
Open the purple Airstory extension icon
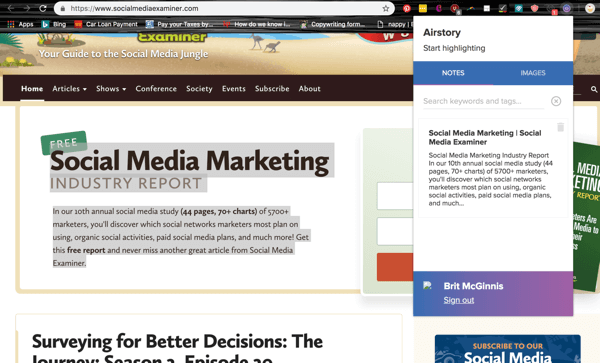click(567, 8)
